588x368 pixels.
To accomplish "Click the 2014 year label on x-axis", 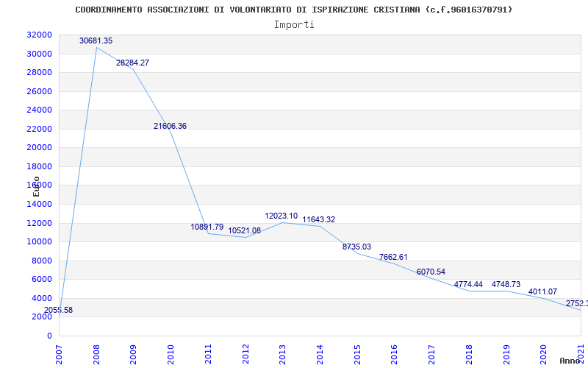I will click(x=320, y=354).
